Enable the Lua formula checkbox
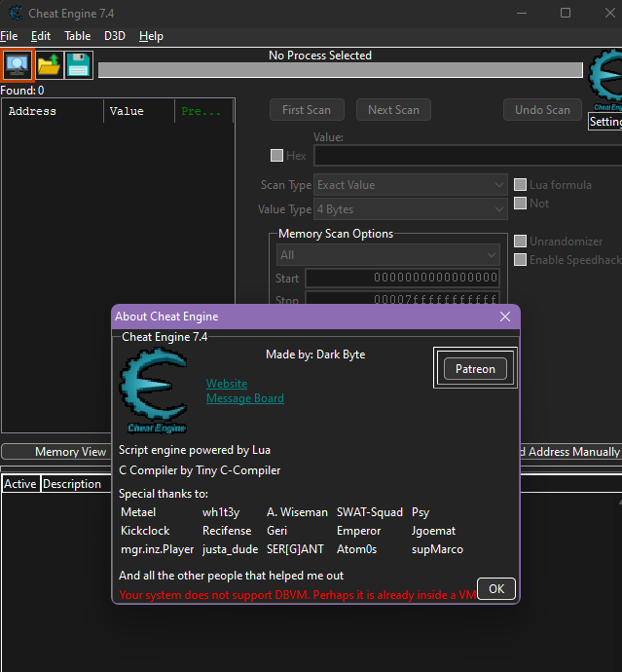 tap(521, 185)
